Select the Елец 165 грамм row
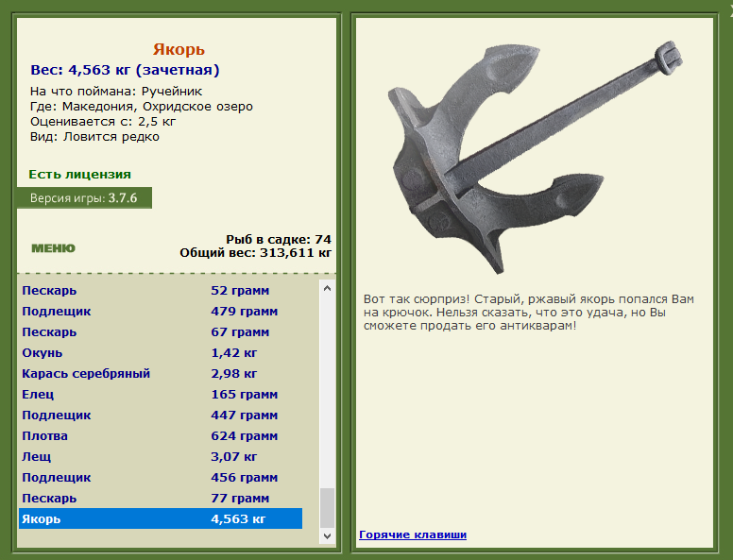Image resolution: width=733 pixels, height=560 pixels. 161,395
